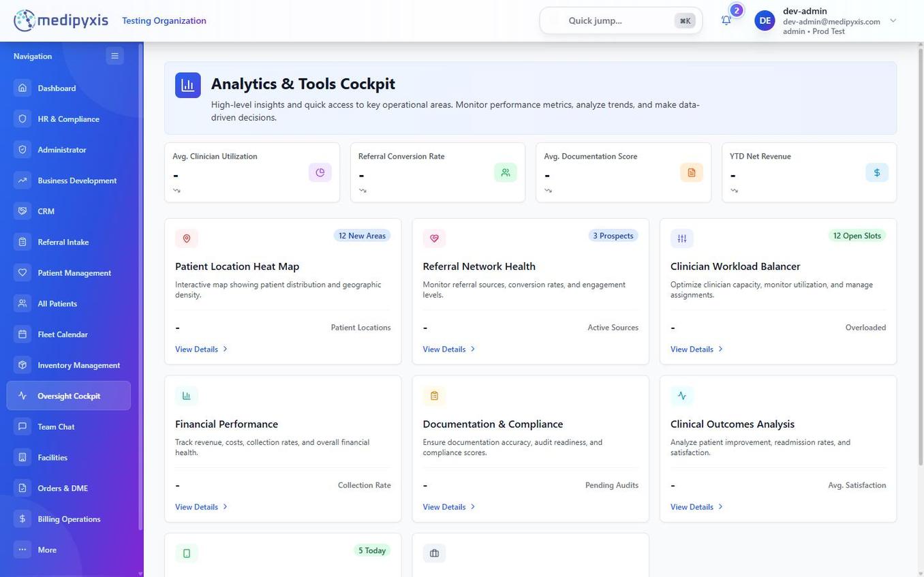Click the All Patients people icon
This screenshot has width=924, height=577.
click(22, 303)
